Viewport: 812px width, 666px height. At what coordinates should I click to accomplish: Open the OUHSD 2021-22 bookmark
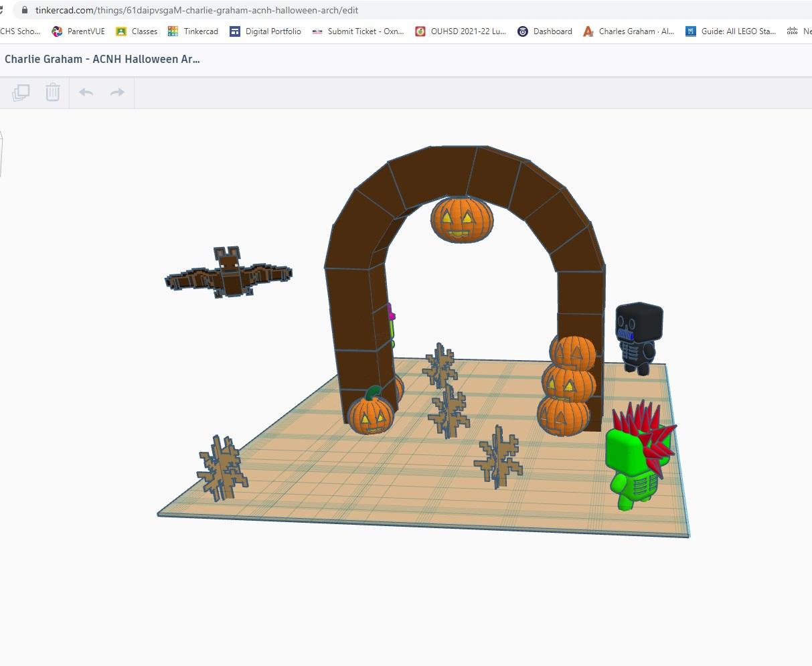(461, 31)
